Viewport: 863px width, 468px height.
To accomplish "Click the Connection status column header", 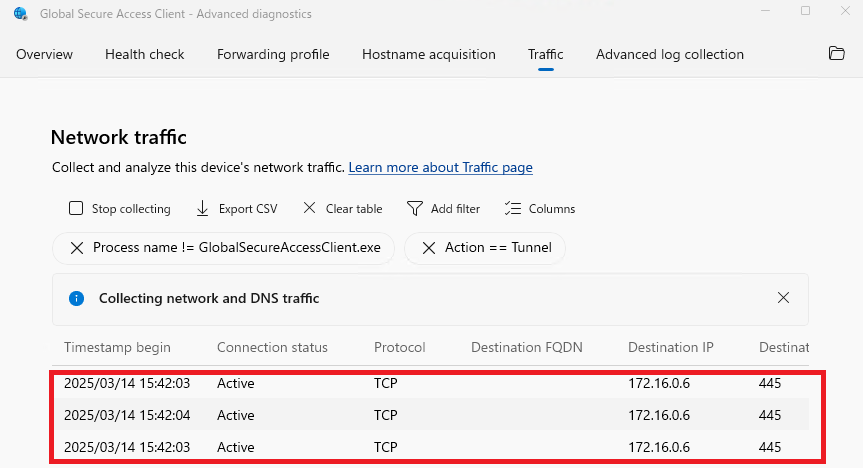I will (x=272, y=347).
